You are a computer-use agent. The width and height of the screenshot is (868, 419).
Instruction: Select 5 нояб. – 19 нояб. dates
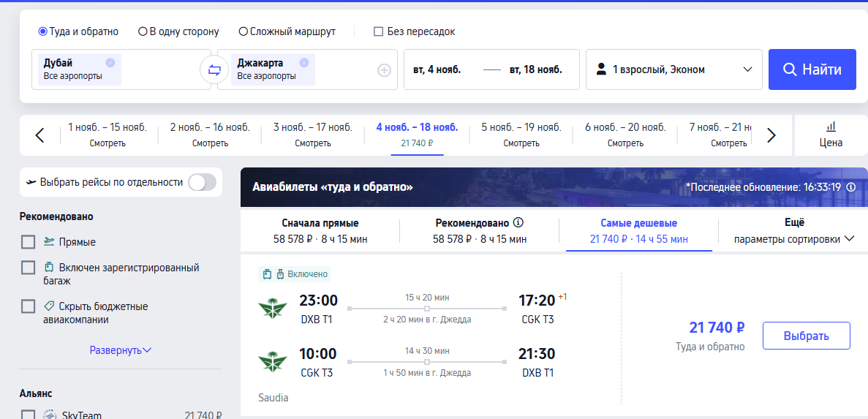[521, 135]
